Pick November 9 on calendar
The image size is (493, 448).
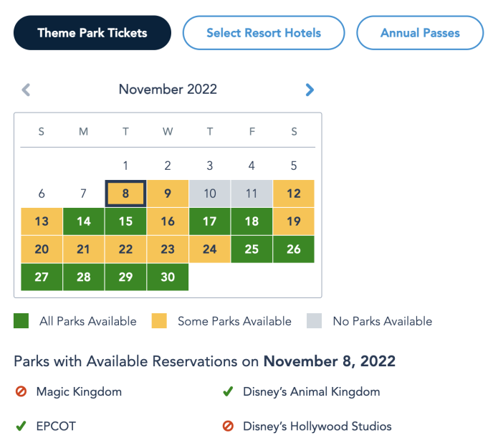168,194
